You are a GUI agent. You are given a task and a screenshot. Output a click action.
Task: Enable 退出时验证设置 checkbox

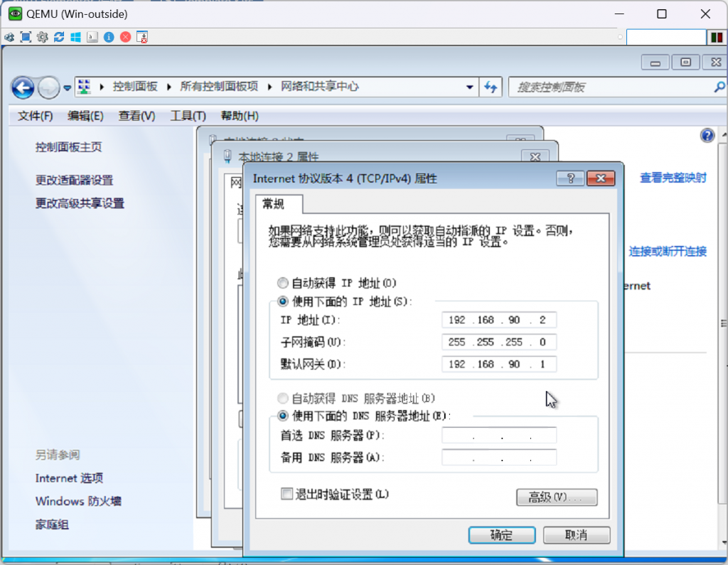(x=287, y=493)
